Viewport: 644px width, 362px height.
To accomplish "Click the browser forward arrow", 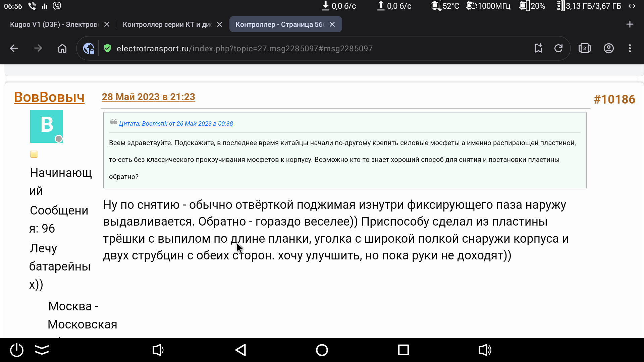I will coord(38,48).
